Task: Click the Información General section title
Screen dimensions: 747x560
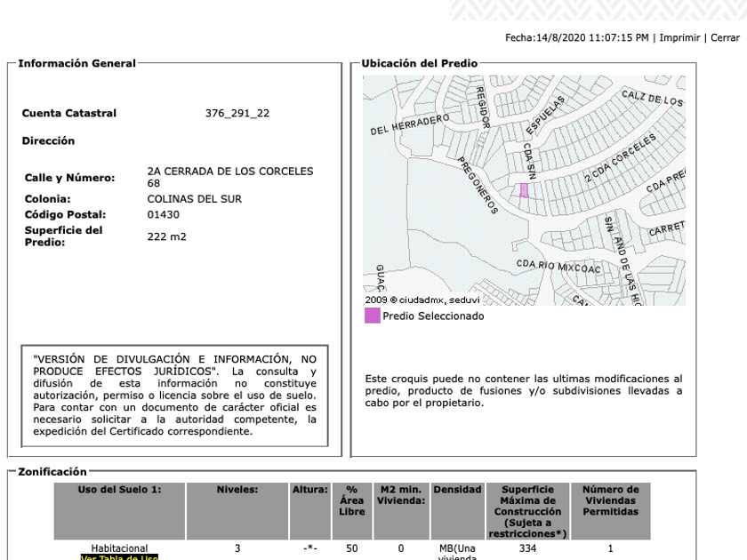Action: point(77,63)
